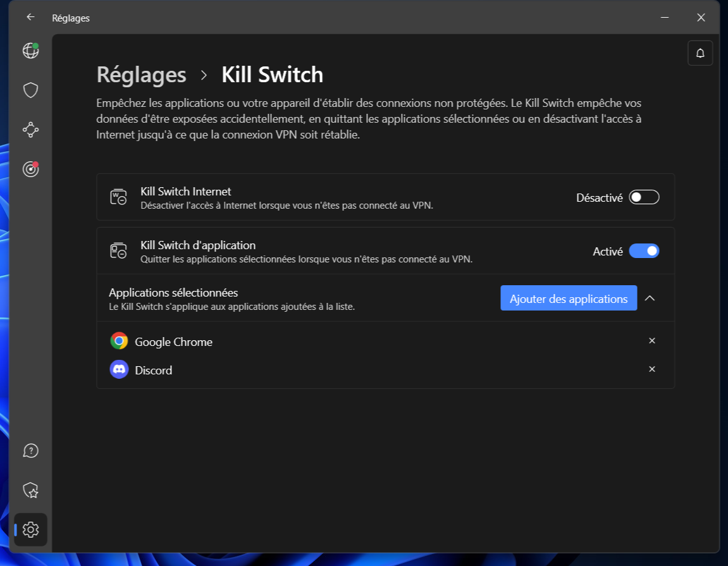This screenshot has width=728, height=566.
Task: Remove Discord from the kill switch list
Action: click(652, 369)
